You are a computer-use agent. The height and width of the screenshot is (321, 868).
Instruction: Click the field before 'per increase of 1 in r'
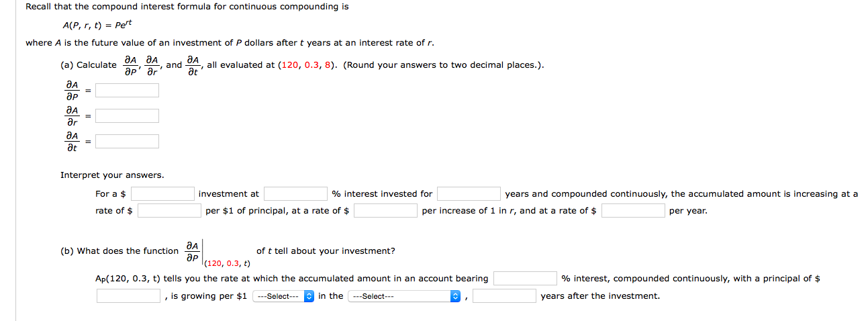385,211
